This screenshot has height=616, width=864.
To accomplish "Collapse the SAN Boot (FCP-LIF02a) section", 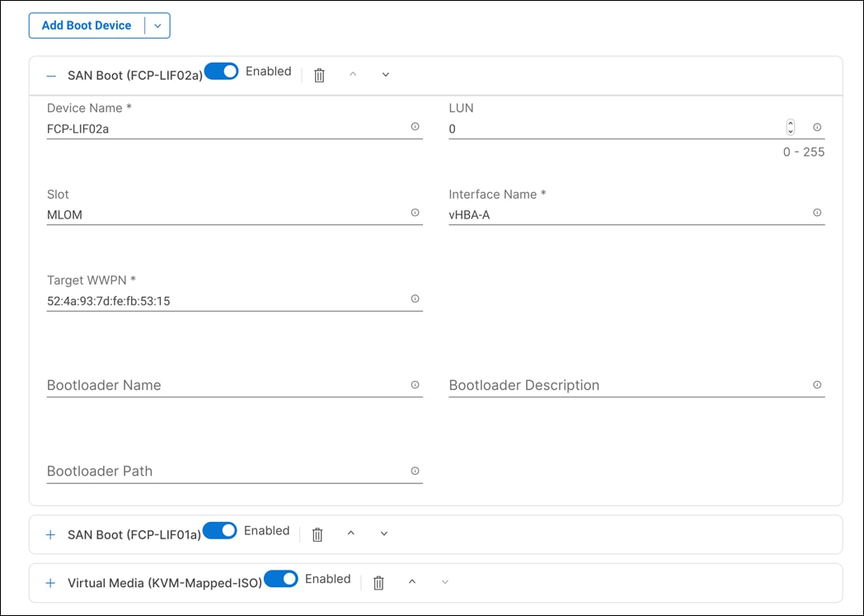I will (x=49, y=74).
